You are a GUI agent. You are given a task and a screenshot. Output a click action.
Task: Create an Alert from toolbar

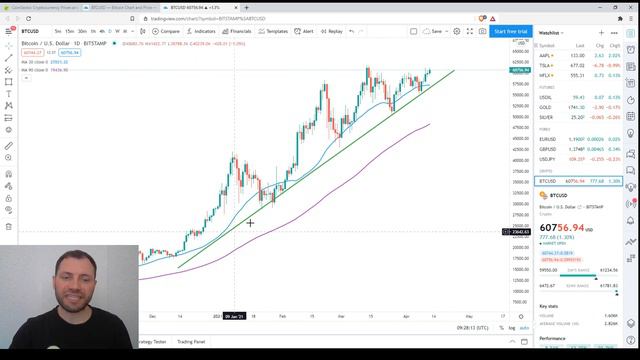pos(304,31)
